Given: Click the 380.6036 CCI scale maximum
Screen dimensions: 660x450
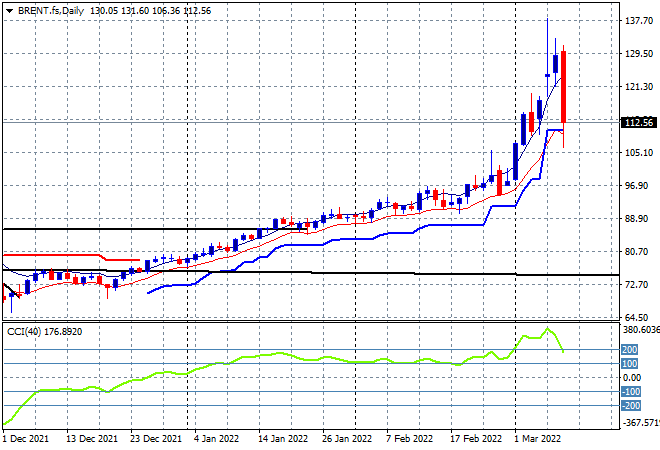Looking at the screenshot, I should (x=640, y=328).
